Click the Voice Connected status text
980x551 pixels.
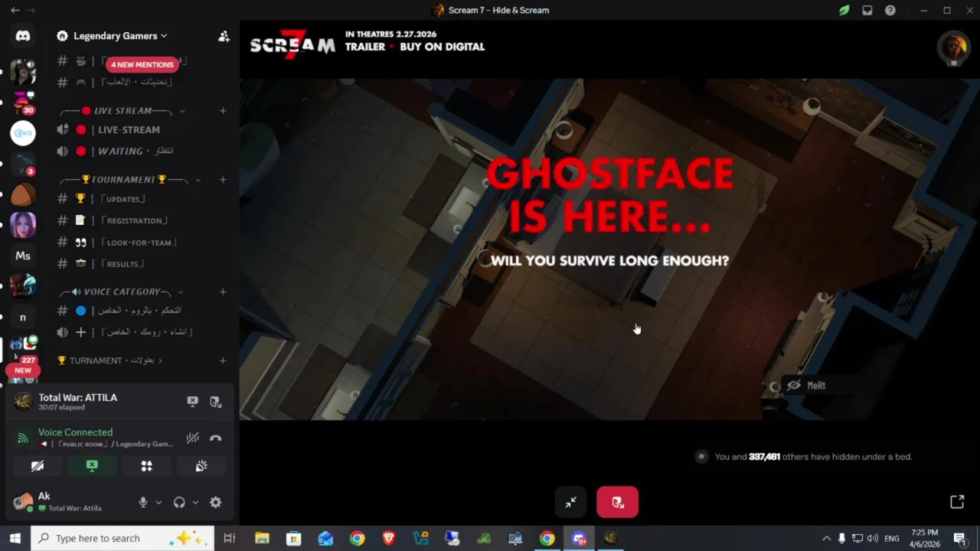coord(75,432)
